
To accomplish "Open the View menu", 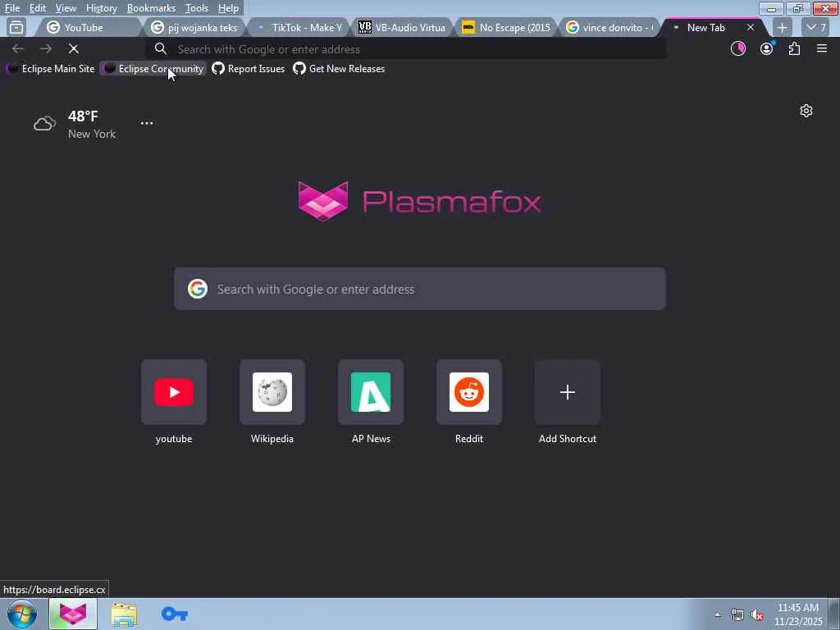I will [x=66, y=8].
